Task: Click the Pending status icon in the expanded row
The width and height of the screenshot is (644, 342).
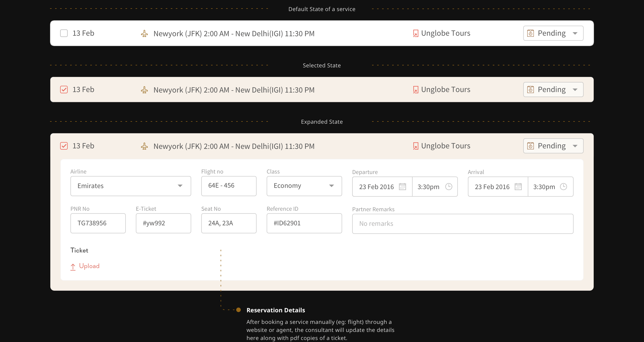Action: tap(531, 146)
